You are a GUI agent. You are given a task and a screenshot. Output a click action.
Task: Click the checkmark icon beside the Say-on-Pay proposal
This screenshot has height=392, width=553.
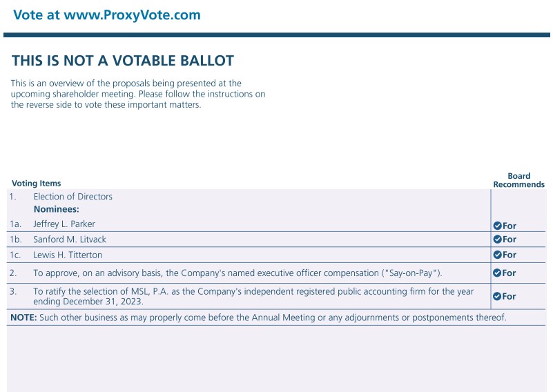[x=496, y=273]
